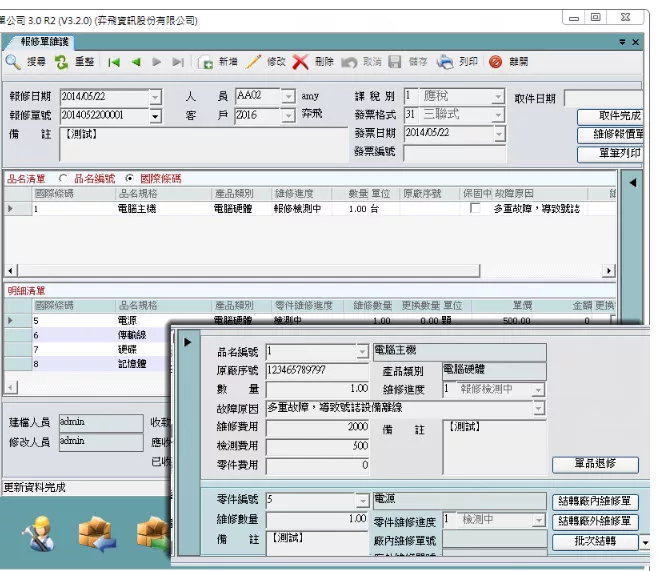Screen dimensions: 672x571
Task: Open the 報修日期 date dropdown
Action: click(x=155, y=97)
